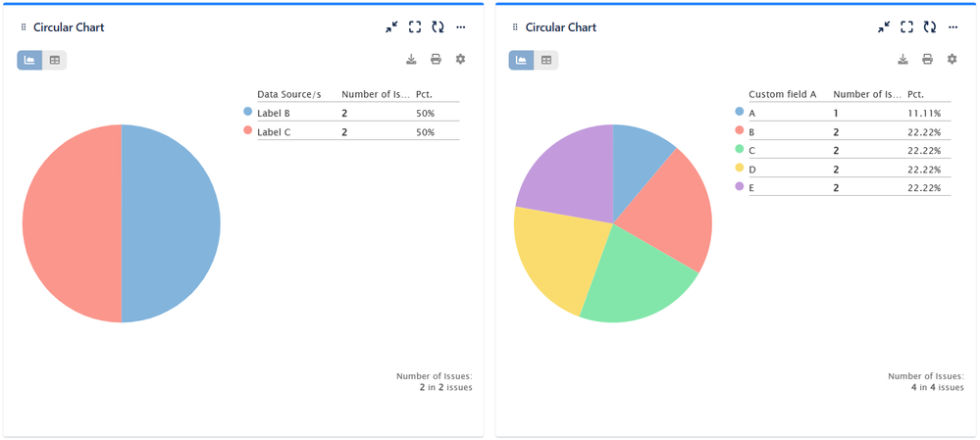Click Pct. header in left legend
This screenshot has height=440, width=980.
click(424, 94)
